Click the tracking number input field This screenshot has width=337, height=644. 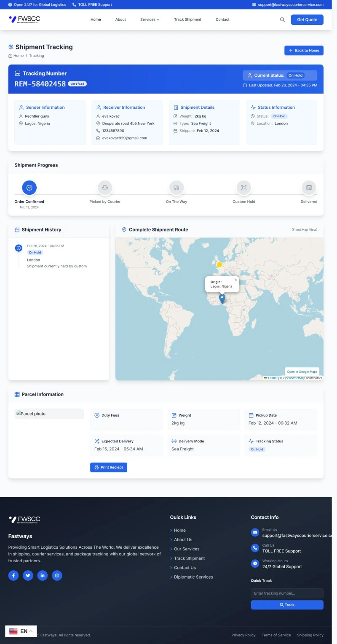287,593
